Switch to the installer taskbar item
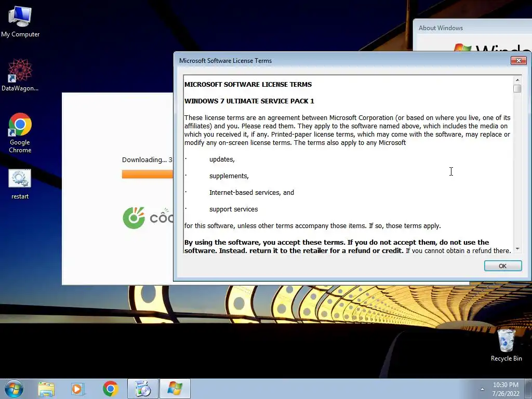Screen dimensions: 532x399 (x=142, y=389)
